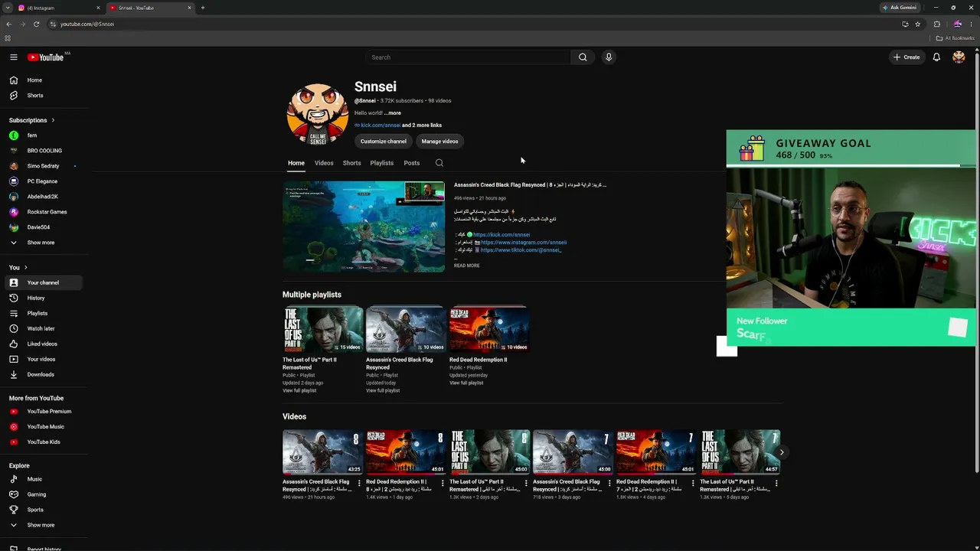Image resolution: width=980 pixels, height=551 pixels.
Task: Open the browser tab search dropdown
Action: (7, 8)
